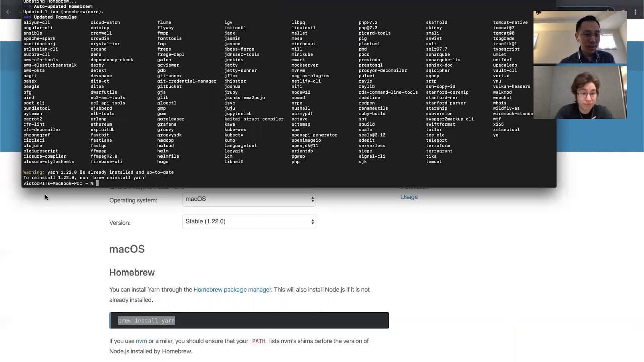This screenshot has width=644, height=362.
Task: Click 'skaffold' in the formulae list
Action: click(x=436, y=23)
